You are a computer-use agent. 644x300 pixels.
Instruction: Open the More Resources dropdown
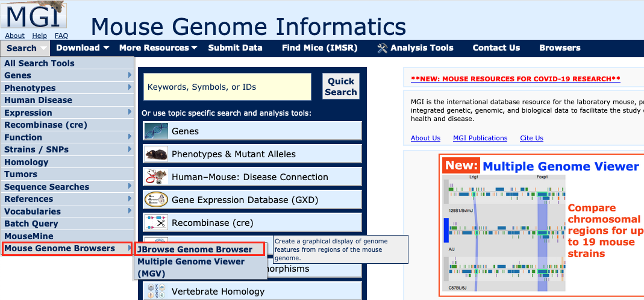pos(158,48)
